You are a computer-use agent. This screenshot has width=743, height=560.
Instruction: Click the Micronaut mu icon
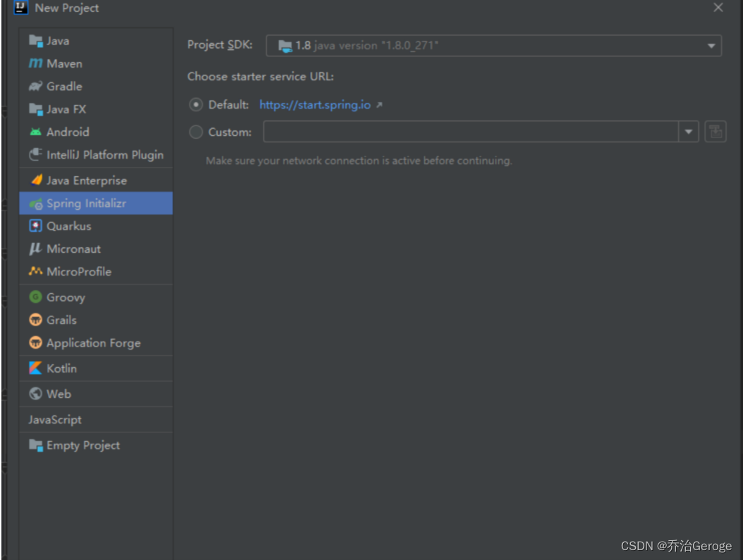tap(35, 249)
